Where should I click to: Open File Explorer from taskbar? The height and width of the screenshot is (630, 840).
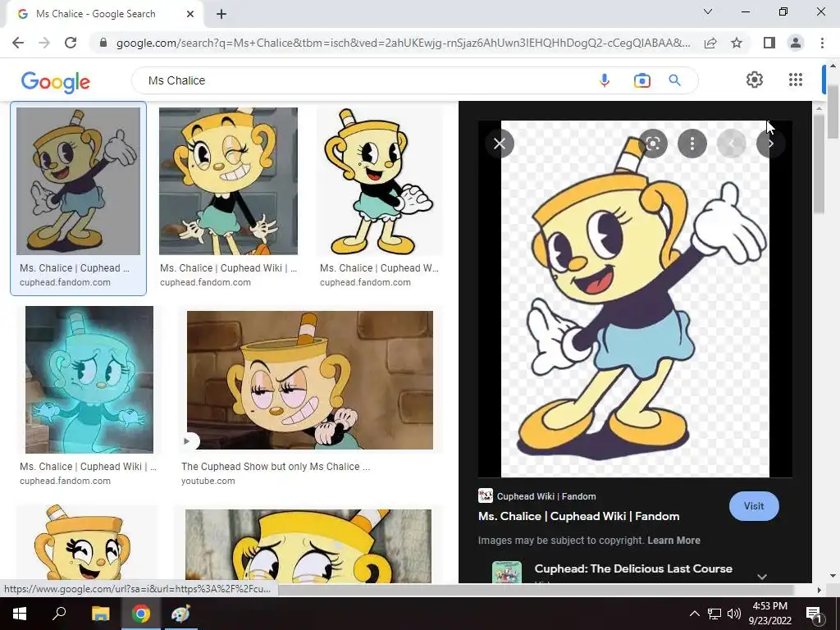click(x=100, y=614)
